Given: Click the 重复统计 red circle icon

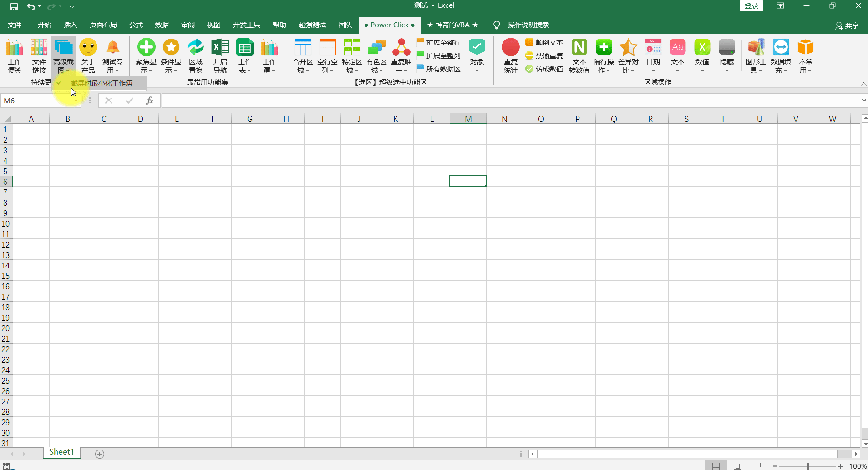Looking at the screenshot, I should [511, 56].
